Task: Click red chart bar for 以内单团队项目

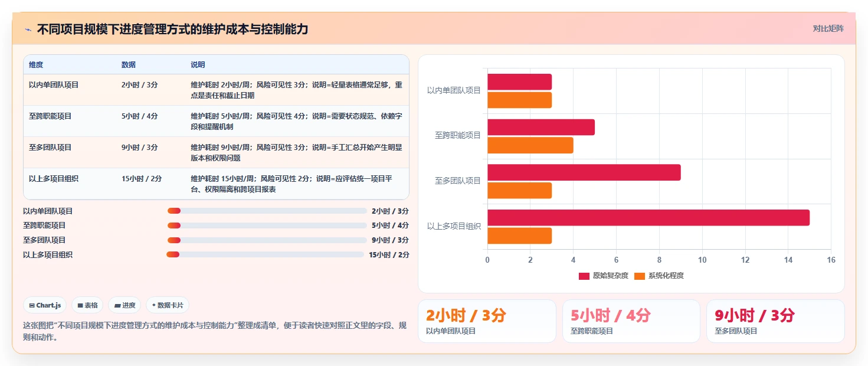Action: click(x=519, y=81)
